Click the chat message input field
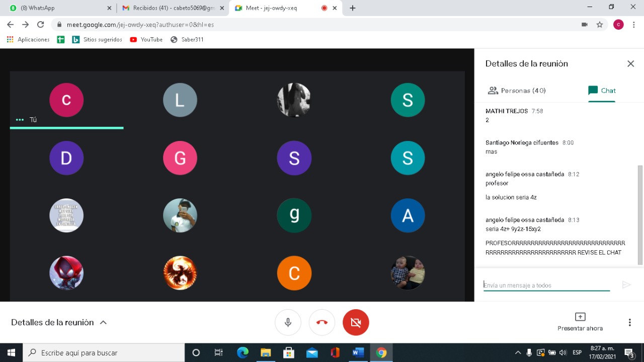The width and height of the screenshot is (644, 362). pos(546,285)
